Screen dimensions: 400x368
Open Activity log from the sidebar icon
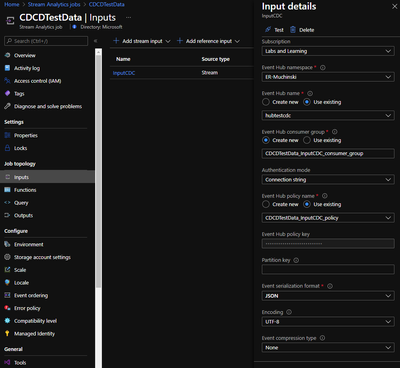[7, 68]
